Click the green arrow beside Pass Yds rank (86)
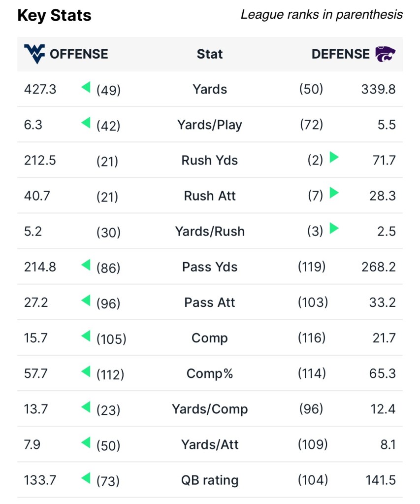The image size is (420, 504). (86, 265)
